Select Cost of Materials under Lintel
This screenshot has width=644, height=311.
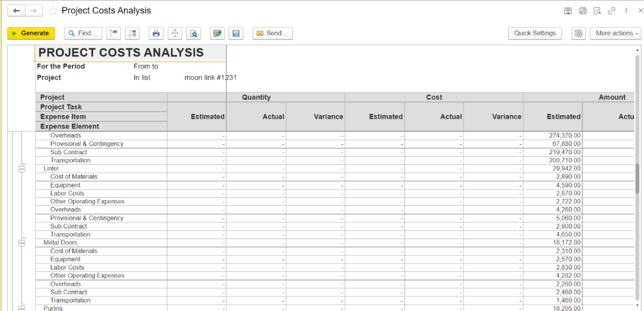pos(74,177)
